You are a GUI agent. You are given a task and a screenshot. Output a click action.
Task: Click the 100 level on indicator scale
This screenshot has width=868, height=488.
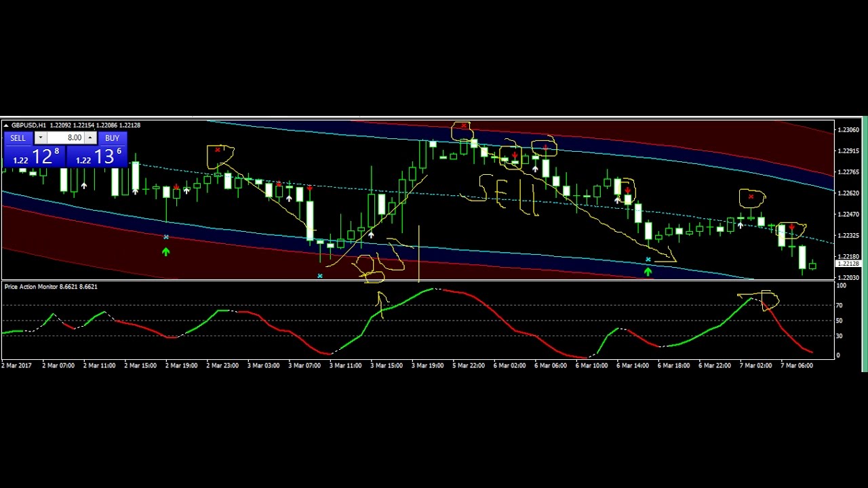[841, 286]
